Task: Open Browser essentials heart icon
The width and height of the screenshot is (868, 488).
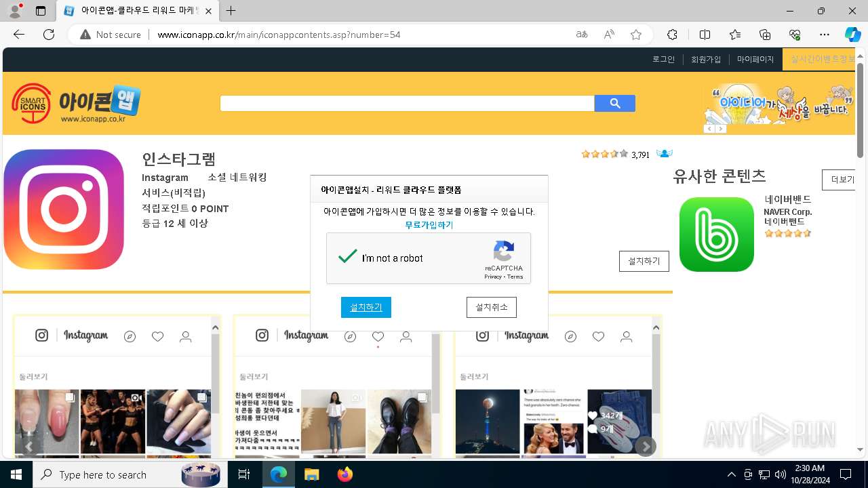Action: coord(795,35)
